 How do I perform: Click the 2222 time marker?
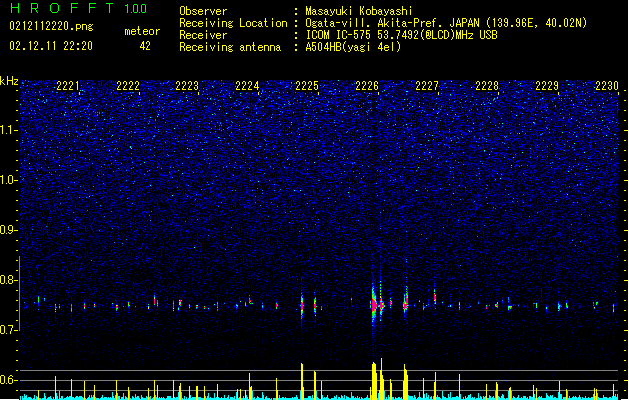click(128, 85)
